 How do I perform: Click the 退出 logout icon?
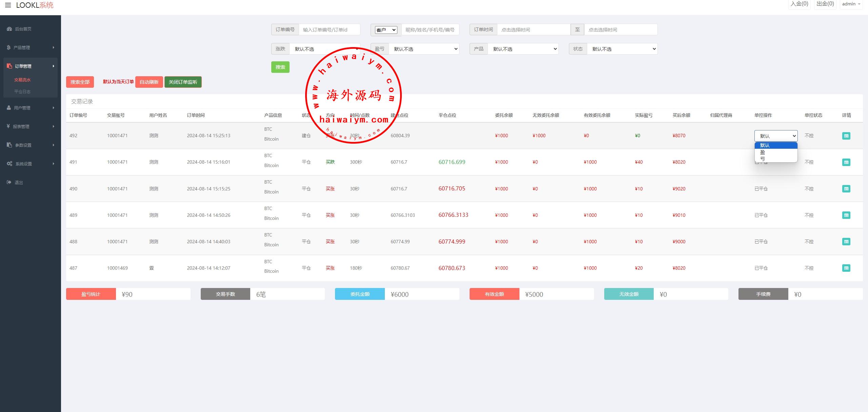tap(9, 182)
